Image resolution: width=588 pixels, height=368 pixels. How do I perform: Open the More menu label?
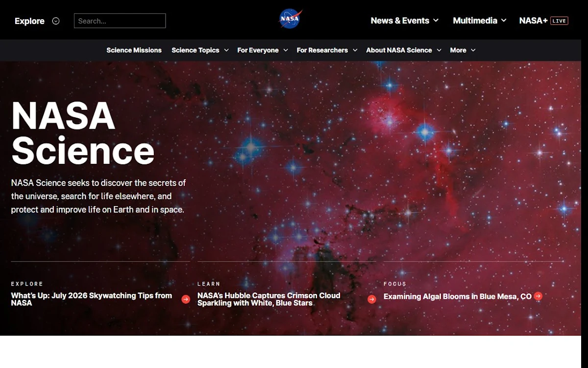click(458, 50)
